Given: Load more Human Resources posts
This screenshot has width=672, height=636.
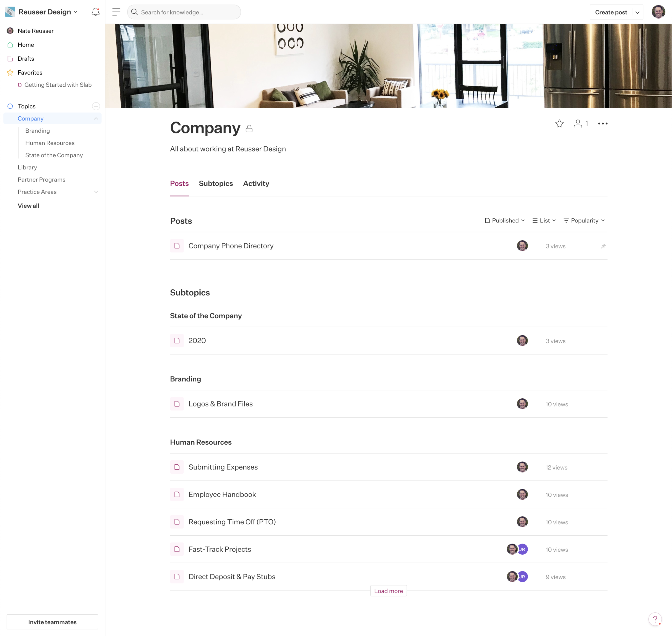Looking at the screenshot, I should 388,591.
